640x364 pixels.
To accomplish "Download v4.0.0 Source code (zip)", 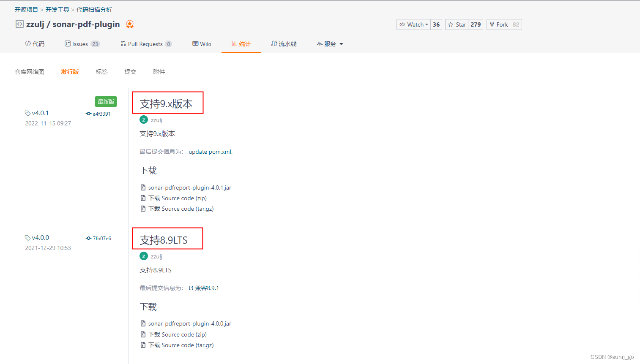I will (178, 334).
